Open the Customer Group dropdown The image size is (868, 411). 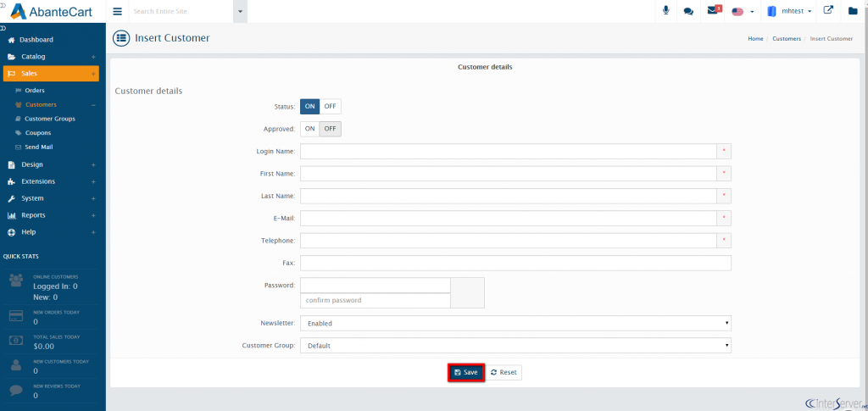(516, 346)
